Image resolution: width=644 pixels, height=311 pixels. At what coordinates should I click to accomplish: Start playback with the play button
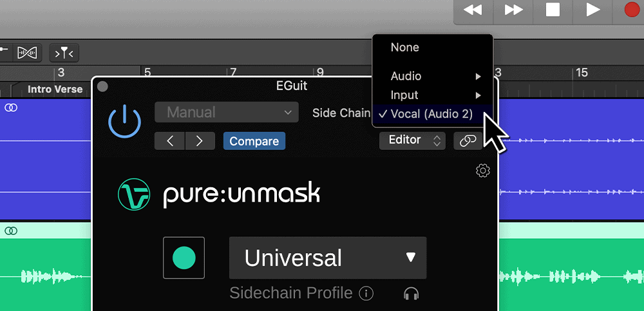(x=592, y=10)
